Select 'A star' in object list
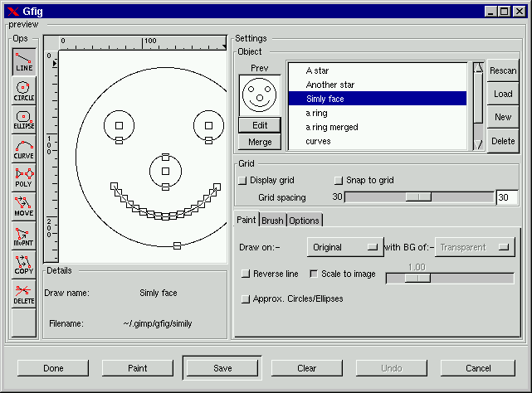 pos(317,71)
